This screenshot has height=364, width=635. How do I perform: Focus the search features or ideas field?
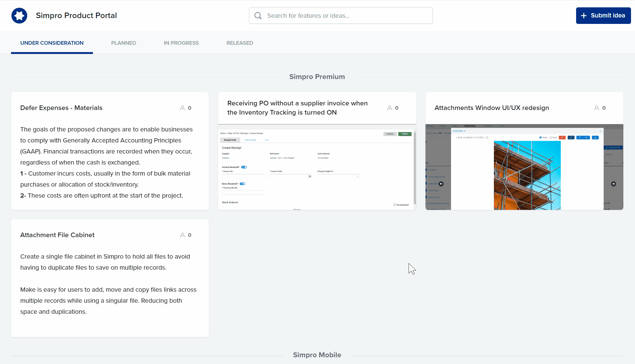pyautogui.click(x=341, y=16)
